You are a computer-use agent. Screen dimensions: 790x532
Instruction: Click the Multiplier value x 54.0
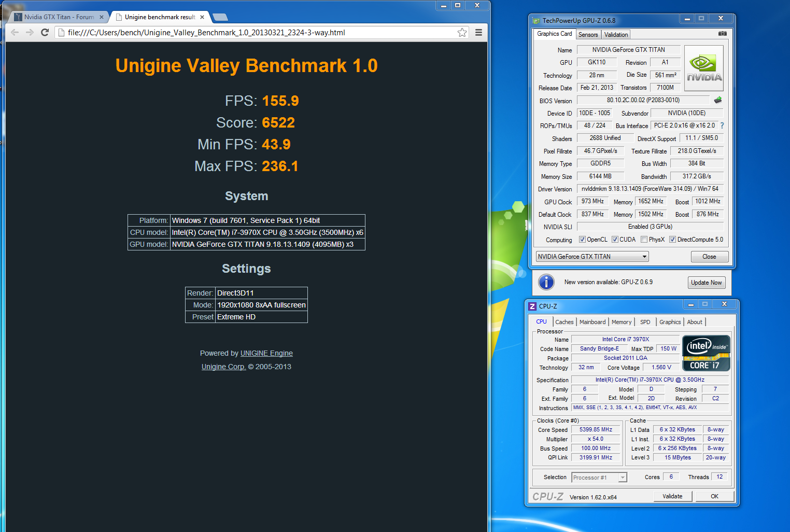point(596,439)
